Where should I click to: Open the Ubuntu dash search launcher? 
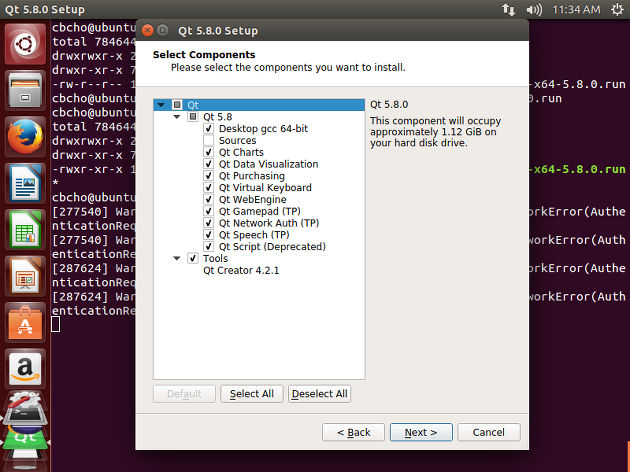tap(25, 43)
